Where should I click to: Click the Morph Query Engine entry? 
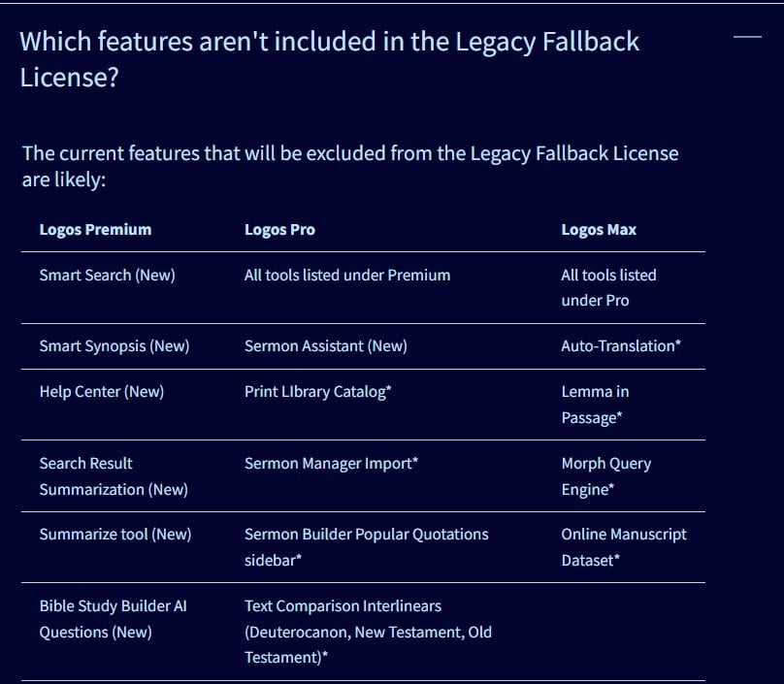point(605,476)
